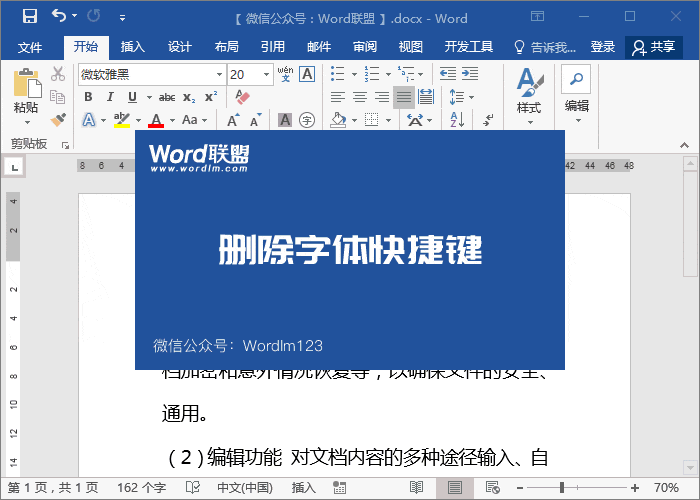Screen dimensions: 700x500
Task: Apply multilevel list
Action: pos(406,74)
